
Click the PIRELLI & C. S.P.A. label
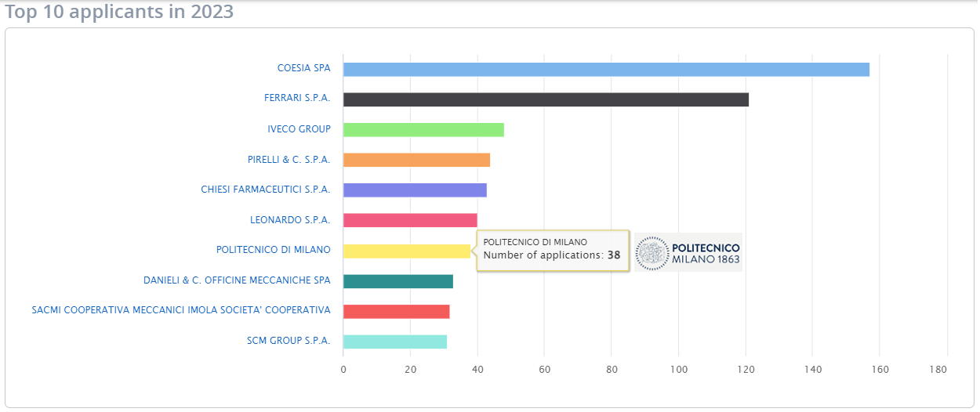pyautogui.click(x=289, y=160)
